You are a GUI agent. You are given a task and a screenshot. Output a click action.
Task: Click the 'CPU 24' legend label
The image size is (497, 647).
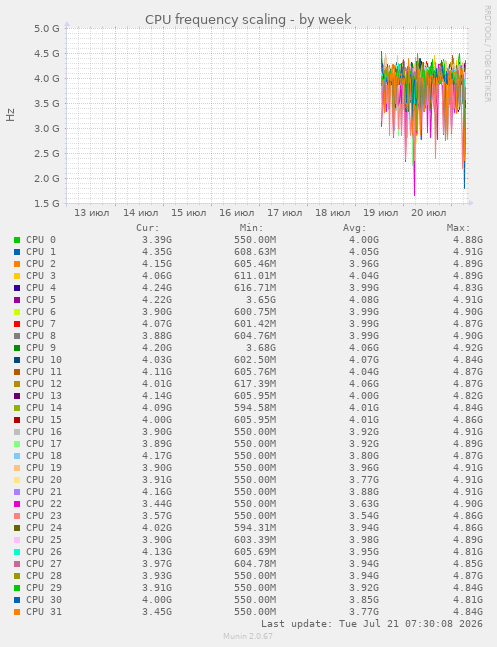[x=44, y=527]
